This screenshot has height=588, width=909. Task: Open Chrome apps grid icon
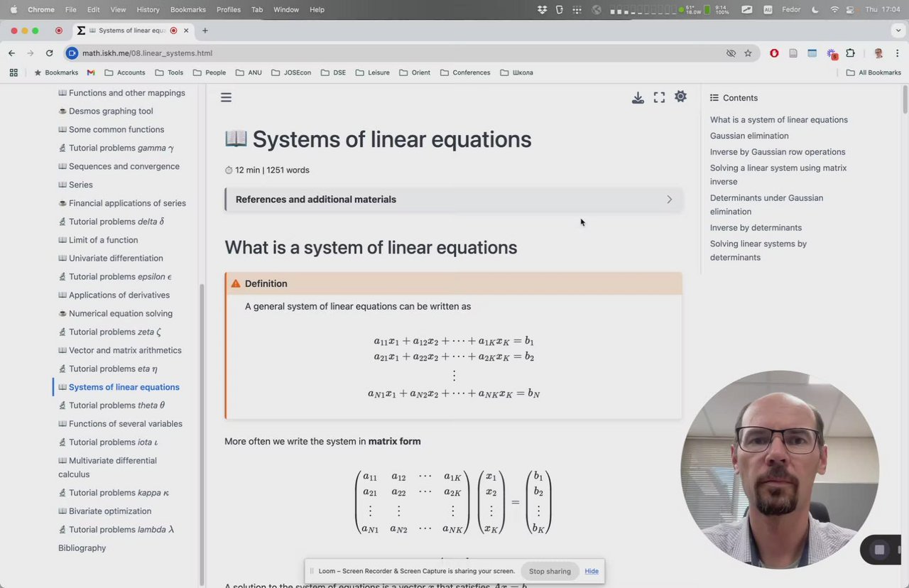pos(13,72)
